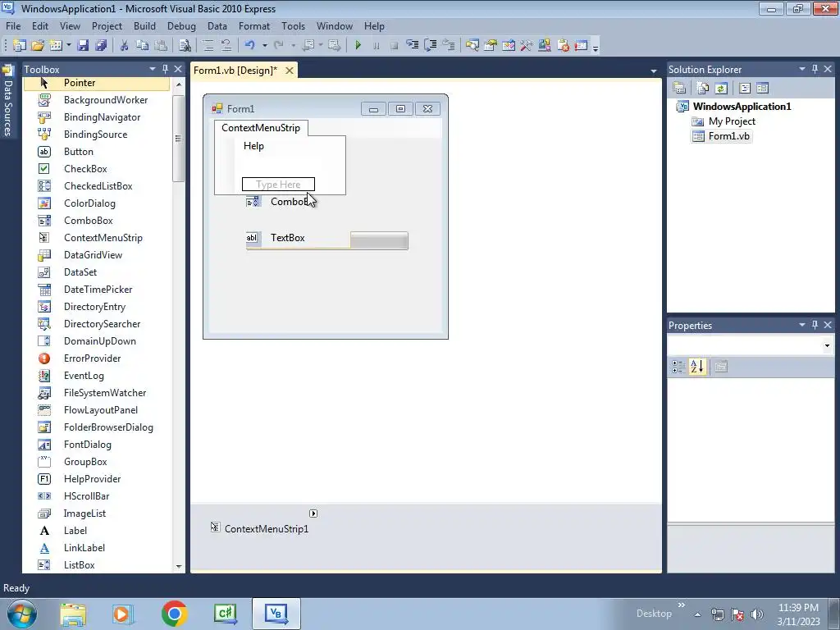Screen dimensions: 840x630
Task: Open toolbar options overflow arrow
Action: click(596, 47)
